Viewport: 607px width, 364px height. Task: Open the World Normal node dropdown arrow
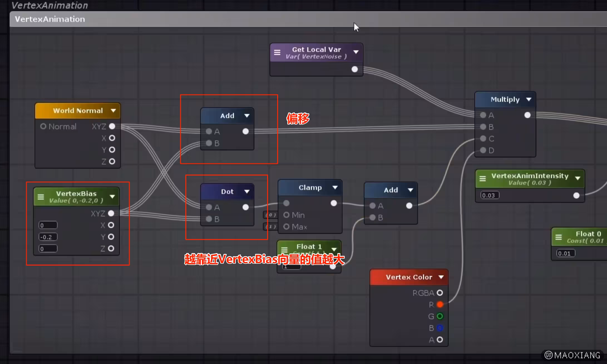click(113, 111)
